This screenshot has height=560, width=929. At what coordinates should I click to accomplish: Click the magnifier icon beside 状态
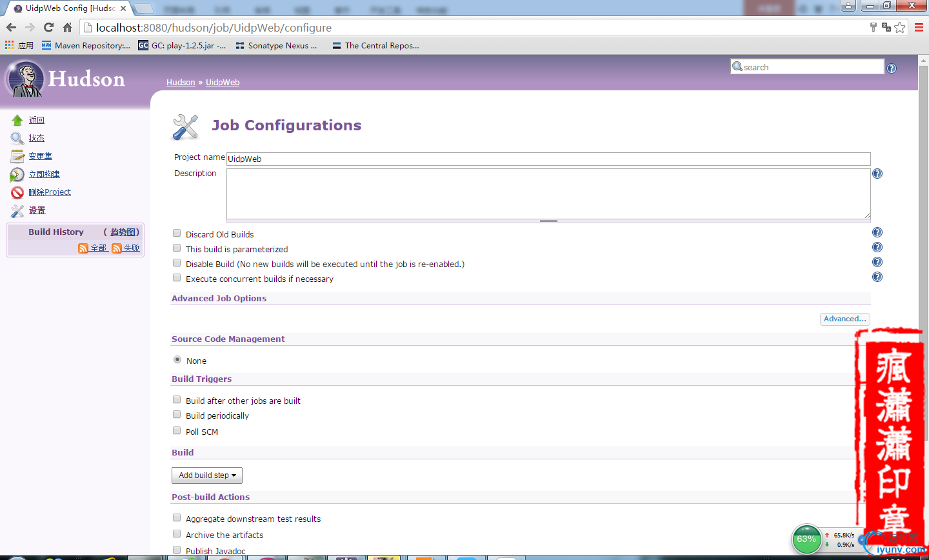coord(17,138)
